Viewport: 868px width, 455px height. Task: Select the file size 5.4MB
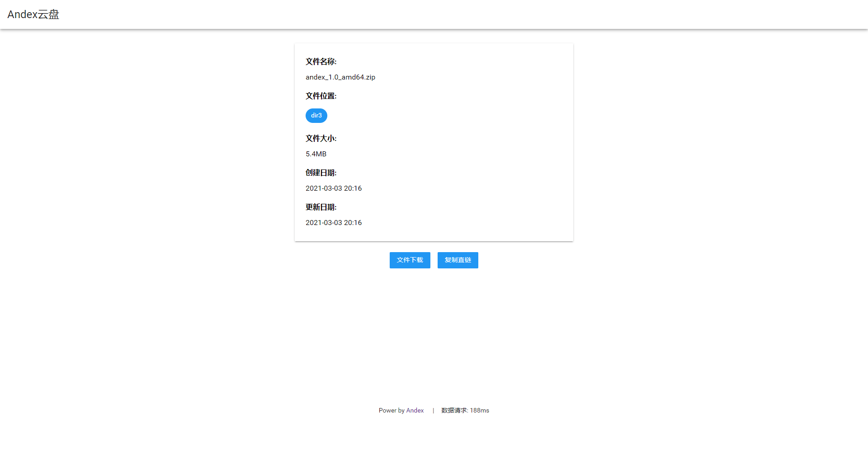316,154
